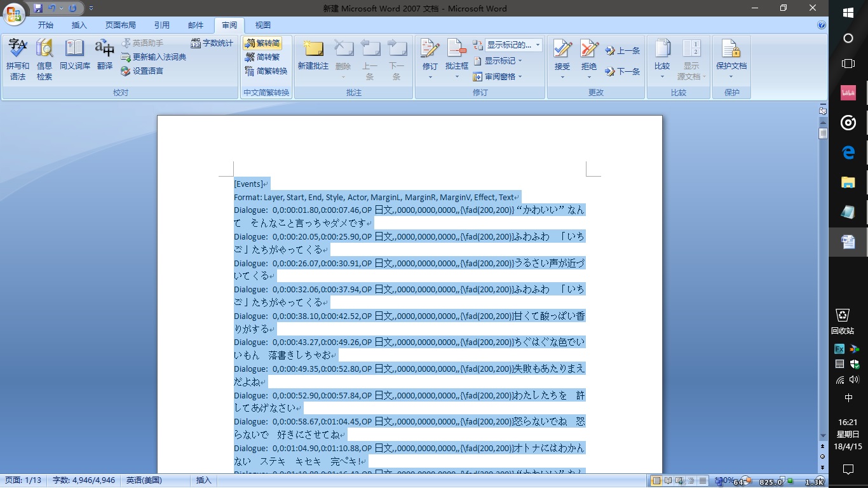Go to next change 下一条
The image size is (868, 488).
click(x=622, y=72)
